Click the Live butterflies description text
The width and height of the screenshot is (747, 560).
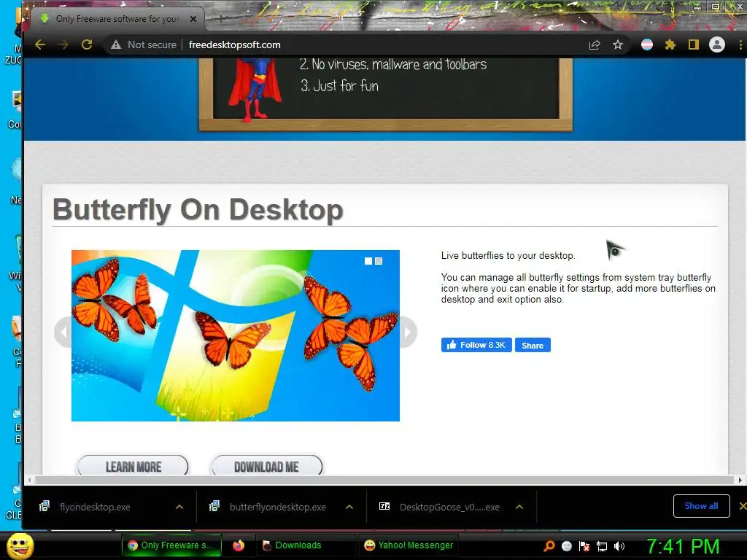[508, 256]
